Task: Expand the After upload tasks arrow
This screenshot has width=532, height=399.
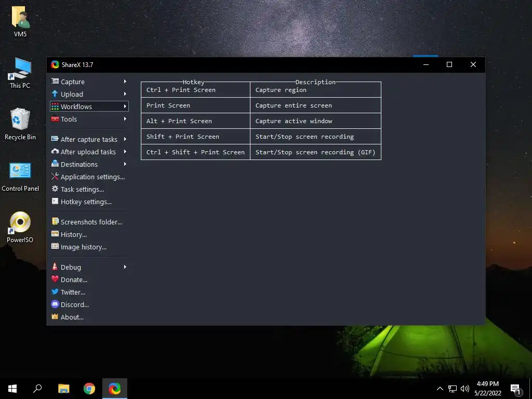Action: (125, 152)
